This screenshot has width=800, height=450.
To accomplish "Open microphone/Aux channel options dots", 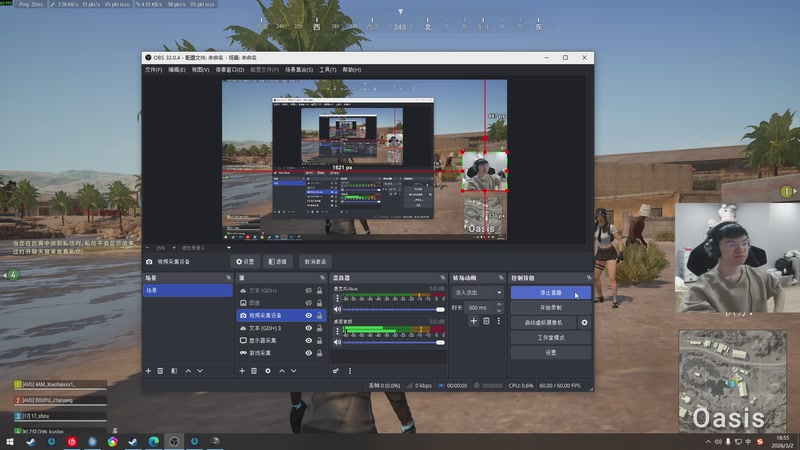I will pyautogui.click(x=337, y=298).
